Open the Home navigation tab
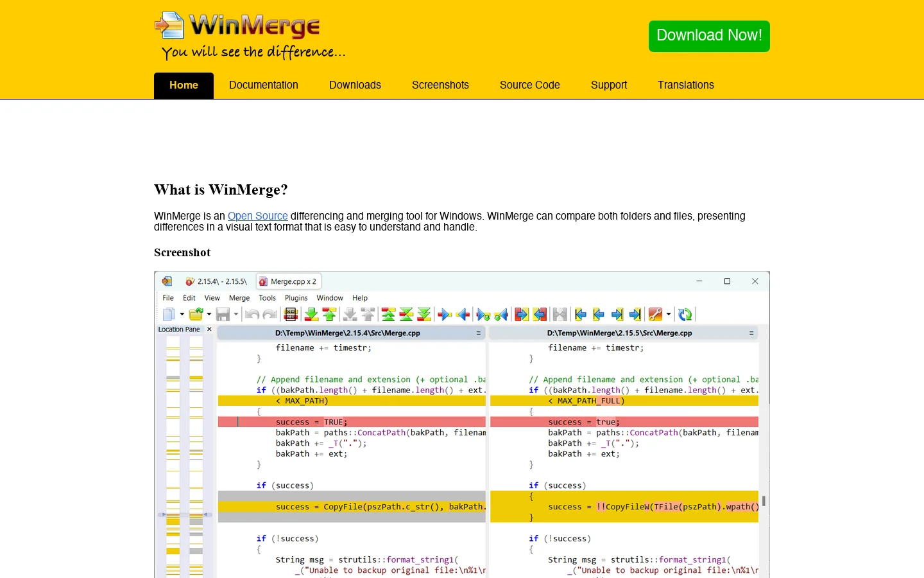This screenshot has width=924, height=578. click(x=184, y=85)
